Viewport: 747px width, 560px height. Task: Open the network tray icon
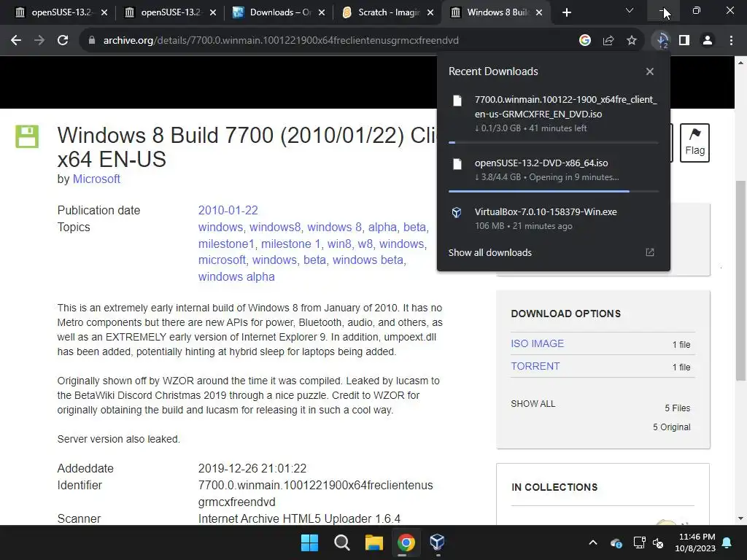(639, 542)
